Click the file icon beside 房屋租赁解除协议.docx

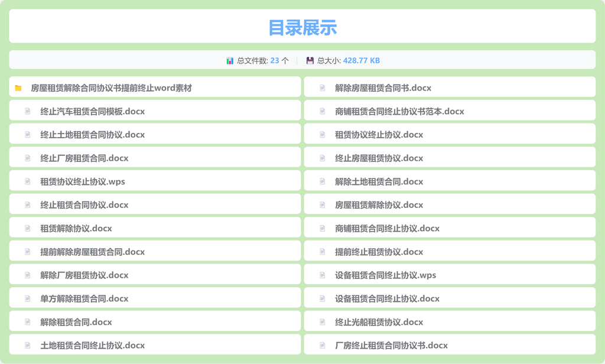pos(322,205)
